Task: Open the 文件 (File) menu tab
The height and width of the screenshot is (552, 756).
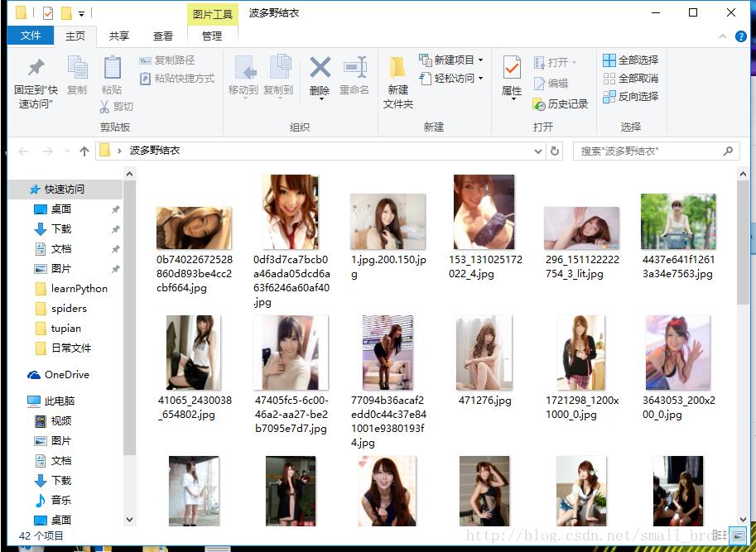Action: (x=31, y=35)
